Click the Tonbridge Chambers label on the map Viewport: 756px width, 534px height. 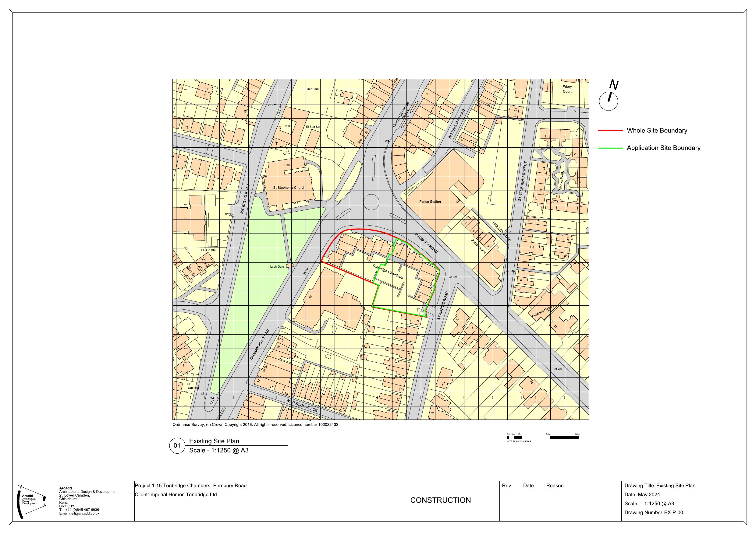coord(388,272)
